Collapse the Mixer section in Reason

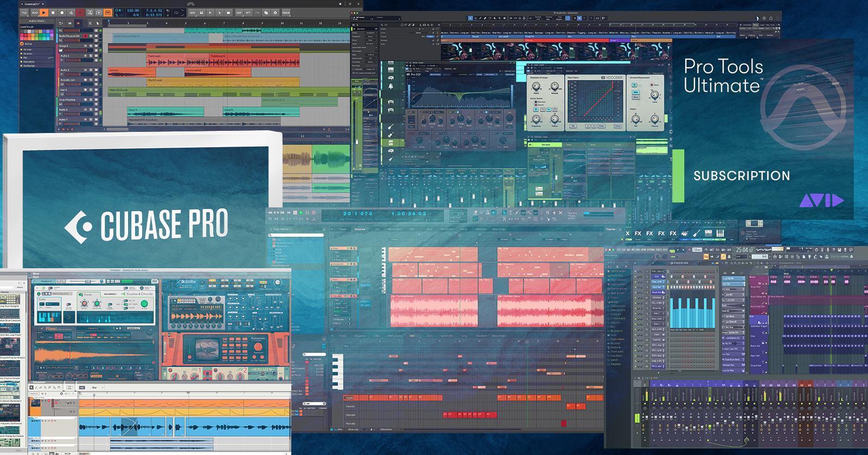click(x=30, y=274)
